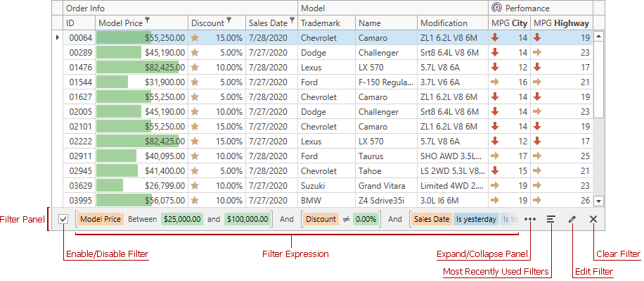Viewport: 644px width, 281px height.
Task: Click the Order Info band header
Action: [180, 8]
